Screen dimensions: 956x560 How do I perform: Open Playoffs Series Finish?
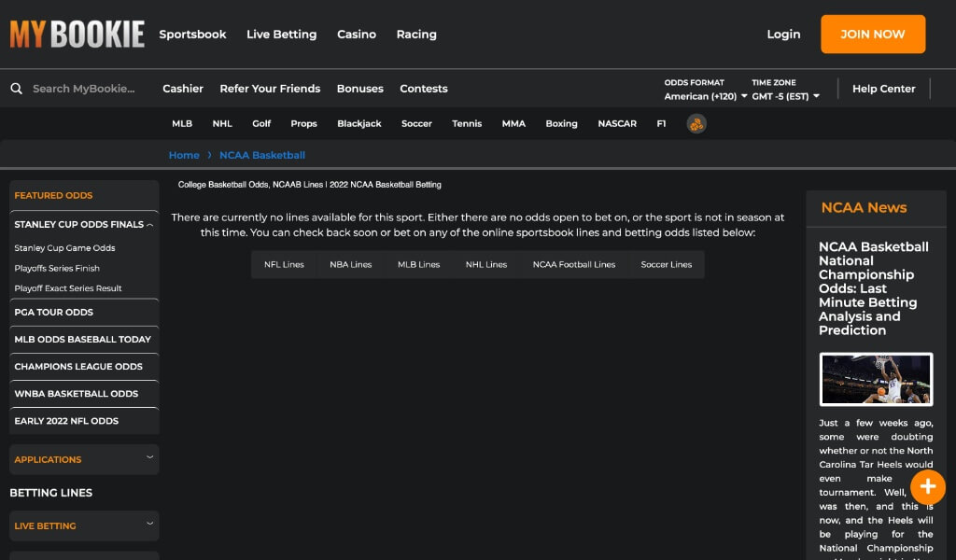point(57,268)
